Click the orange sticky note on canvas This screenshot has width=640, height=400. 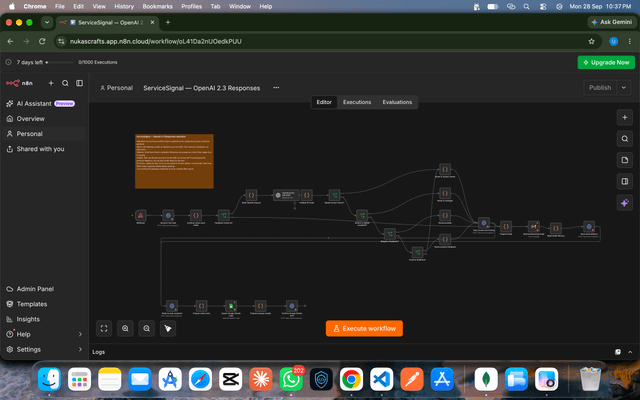point(174,161)
